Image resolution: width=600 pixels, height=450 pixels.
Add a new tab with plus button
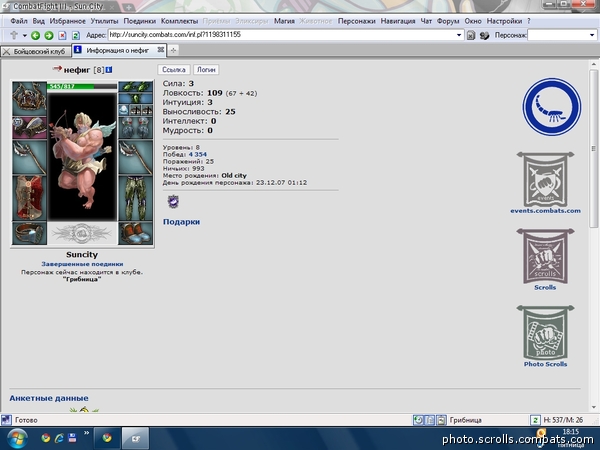[x=173, y=50]
